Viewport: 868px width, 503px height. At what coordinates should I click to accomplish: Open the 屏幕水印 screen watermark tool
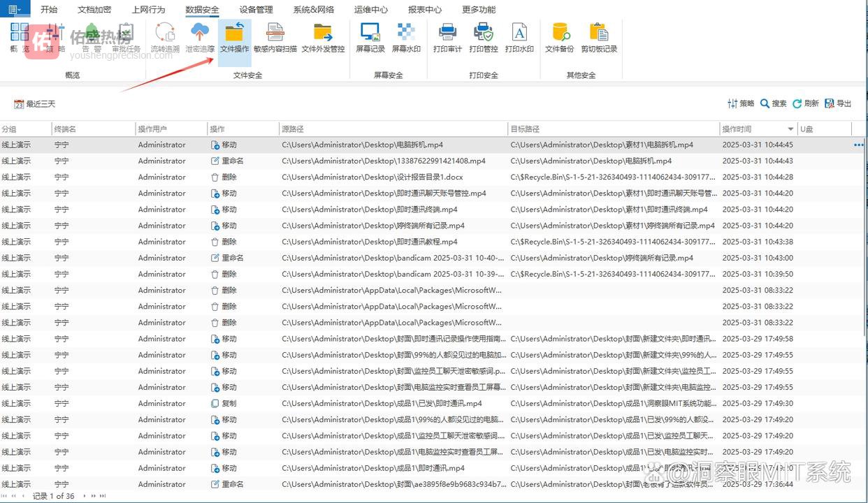click(x=406, y=38)
